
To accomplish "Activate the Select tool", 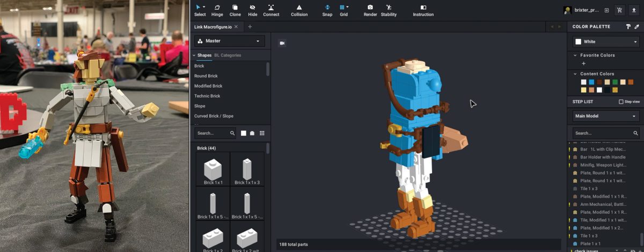I will tap(200, 10).
